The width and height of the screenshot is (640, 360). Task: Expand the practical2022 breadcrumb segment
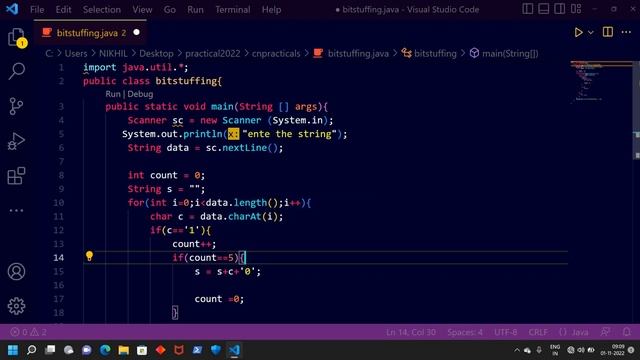point(213,53)
